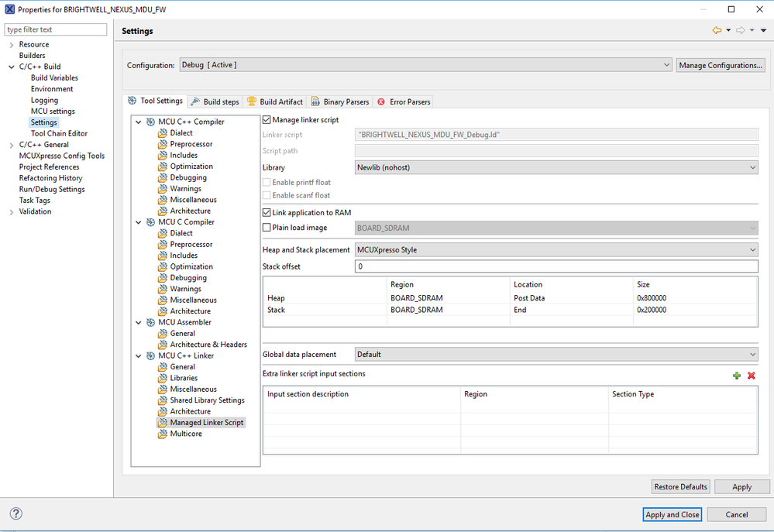774x532 pixels.
Task: Switch to Build Artifact tab
Action: 275,101
